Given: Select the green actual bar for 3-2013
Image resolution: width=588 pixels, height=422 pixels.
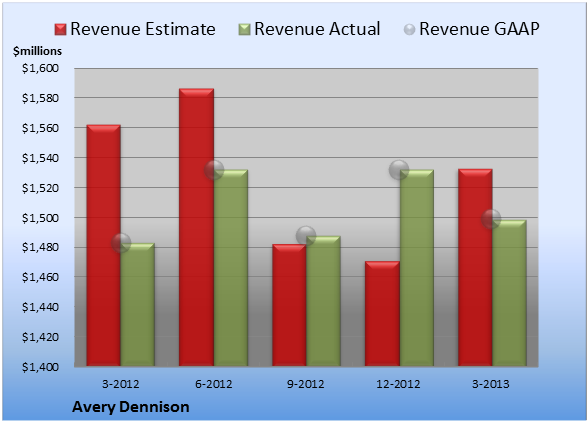Looking at the screenshot, I should tap(509, 293).
